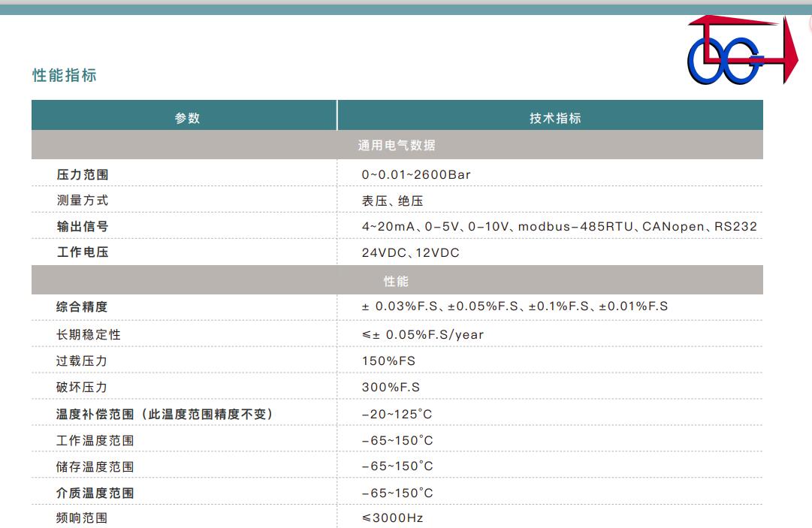Click the 300%F.S burst pressure value
Screen dimensions: 812x528
click(391, 388)
